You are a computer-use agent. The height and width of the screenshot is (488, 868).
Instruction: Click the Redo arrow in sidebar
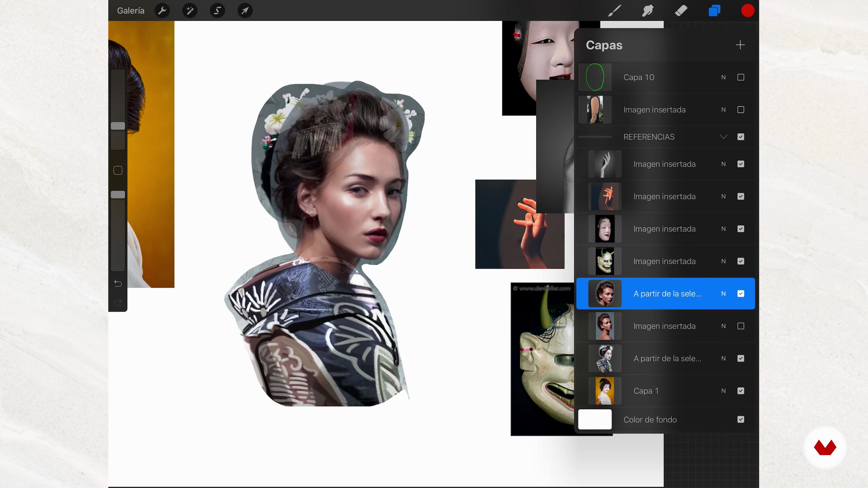click(x=118, y=303)
